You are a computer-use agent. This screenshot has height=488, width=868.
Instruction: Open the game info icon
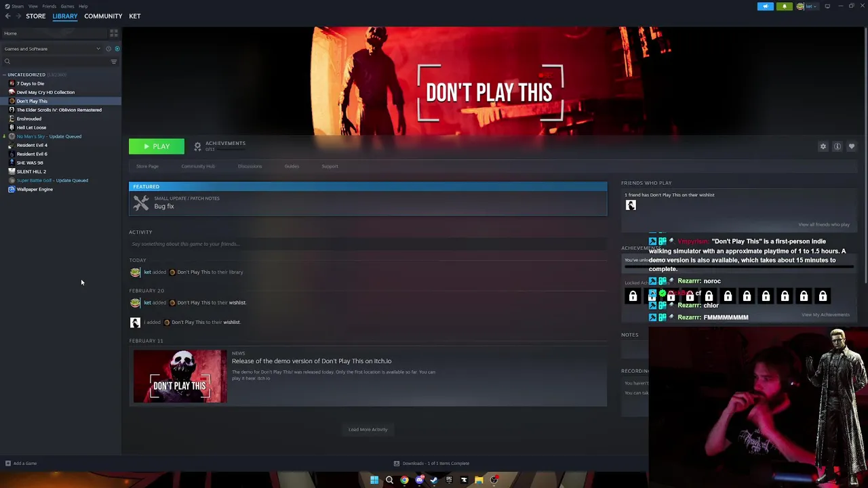[837, 146]
